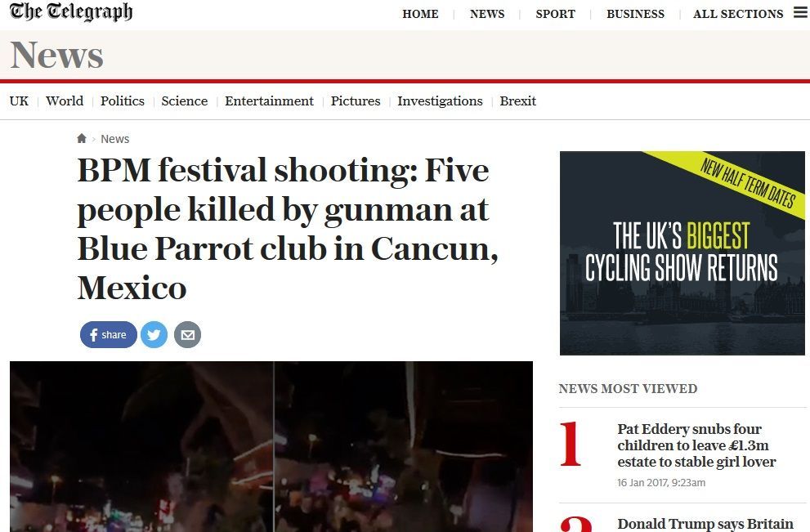Screen dimensions: 810x532
Task: Share the article on Twitter
Action: (x=154, y=334)
